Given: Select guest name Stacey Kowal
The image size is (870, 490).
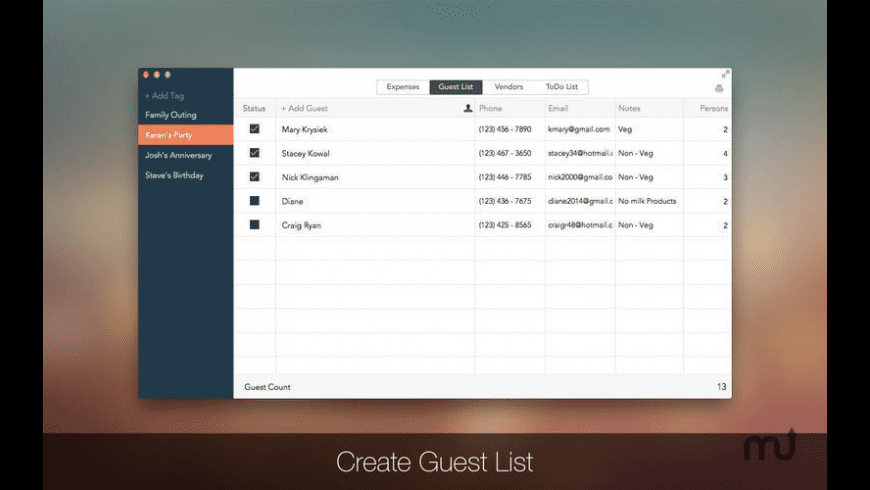Looking at the screenshot, I should pyautogui.click(x=305, y=153).
